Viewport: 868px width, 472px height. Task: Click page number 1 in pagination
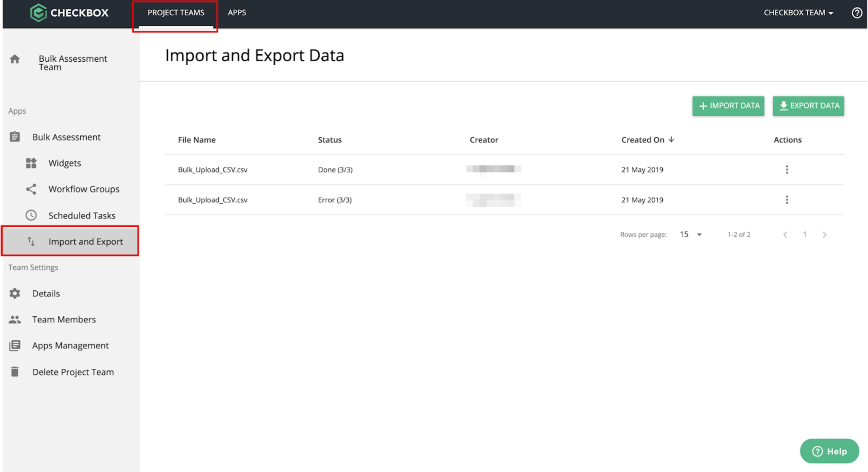coord(805,235)
